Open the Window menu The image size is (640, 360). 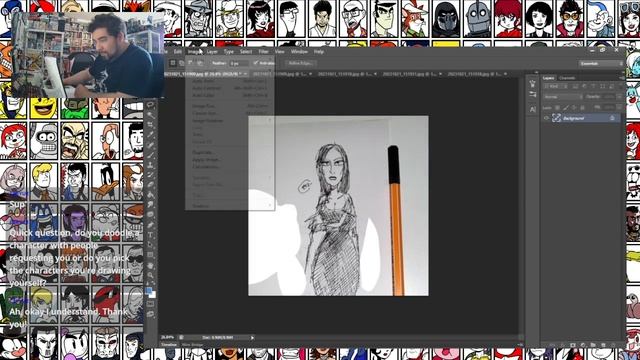[299, 52]
